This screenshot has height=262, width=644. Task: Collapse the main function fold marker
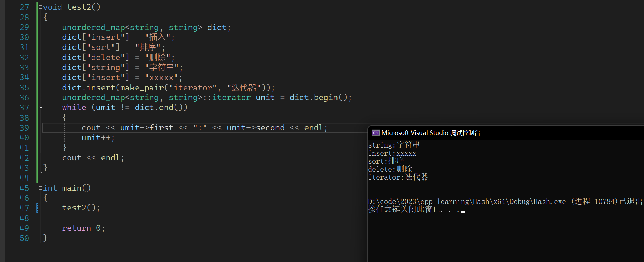tap(41, 188)
